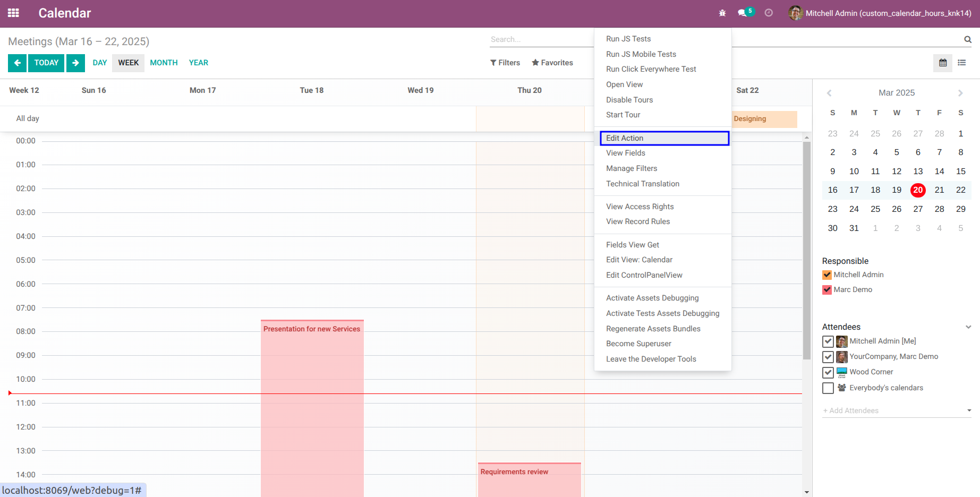
Task: Open Presentation for new Services event
Action: click(312, 408)
